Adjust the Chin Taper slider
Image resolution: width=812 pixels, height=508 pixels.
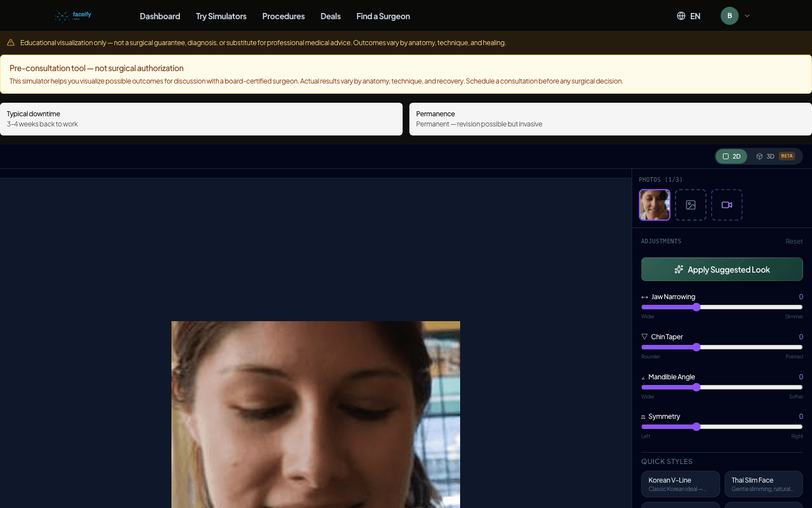tap(722, 347)
